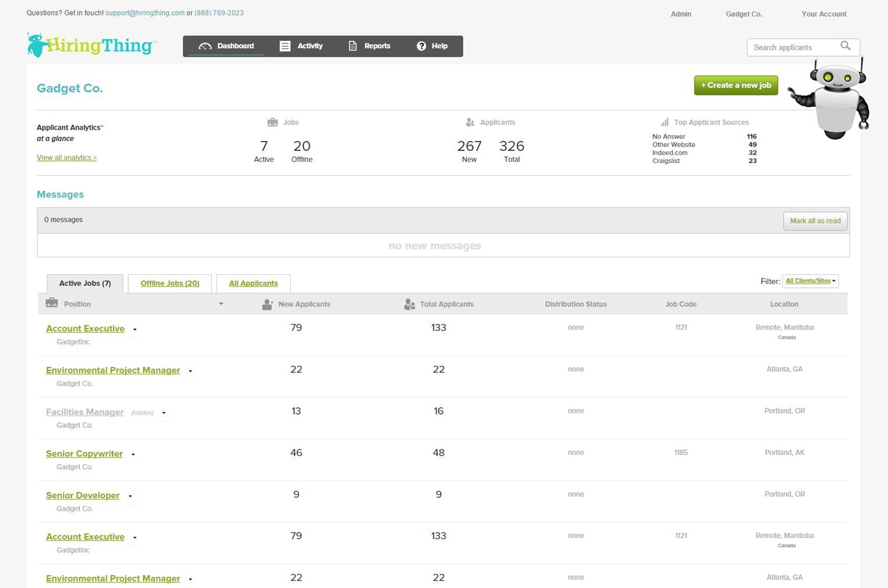Click the briefcase icon in Position column header
Screen dimensions: 888x588
pyautogui.click(x=52, y=302)
